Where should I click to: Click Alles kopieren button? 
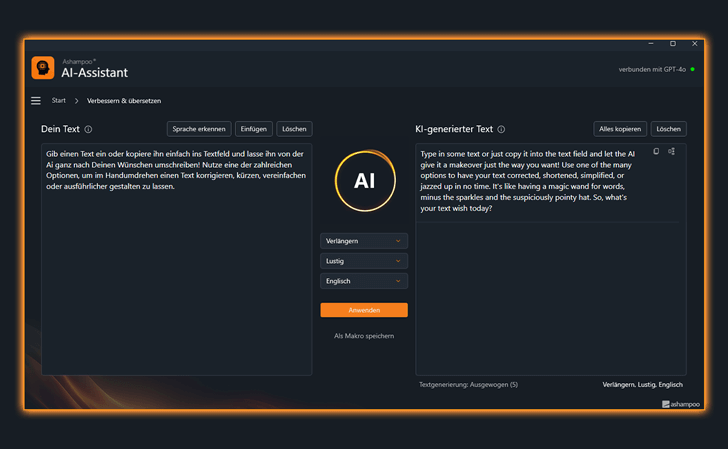point(619,129)
